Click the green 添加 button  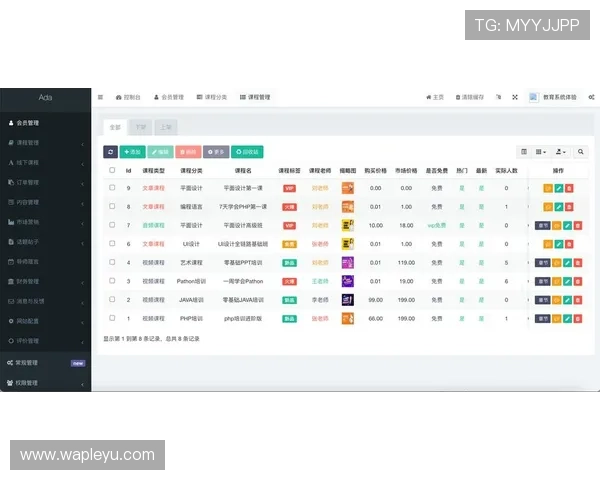pyautogui.click(x=132, y=152)
